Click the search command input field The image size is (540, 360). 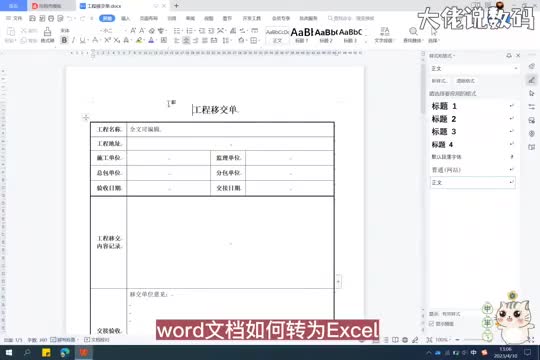tap(352, 18)
